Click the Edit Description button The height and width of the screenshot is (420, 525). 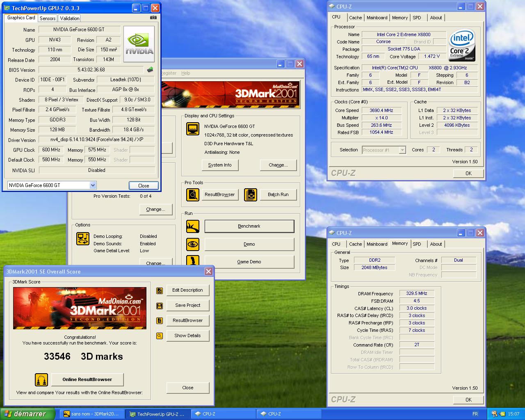point(188,290)
